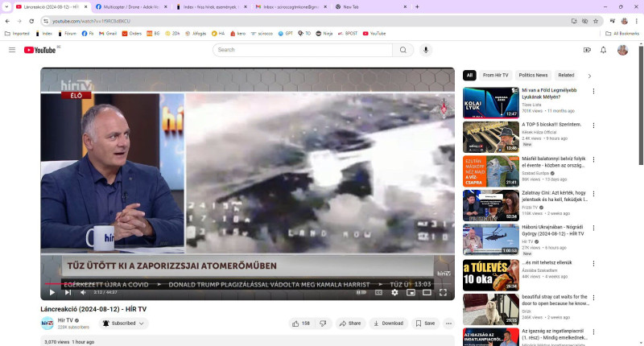Open menu for Háború Ukrajnában video
This screenshot has width=644, height=346.
[593, 228]
